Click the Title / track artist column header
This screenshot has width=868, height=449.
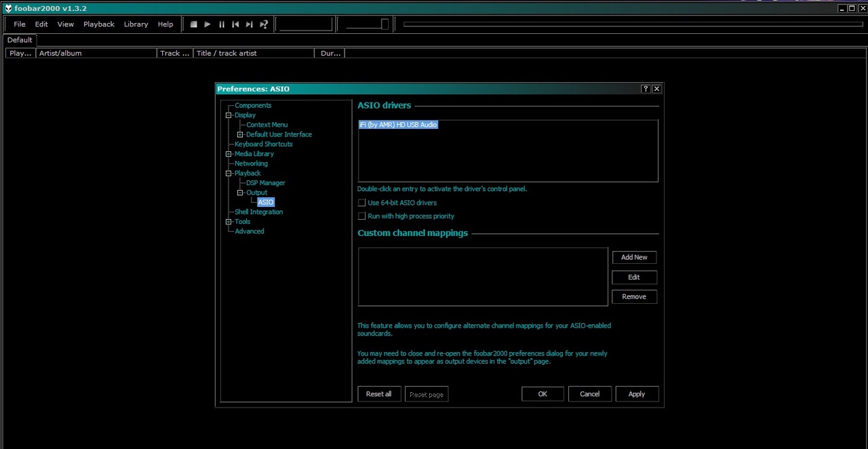pos(254,53)
